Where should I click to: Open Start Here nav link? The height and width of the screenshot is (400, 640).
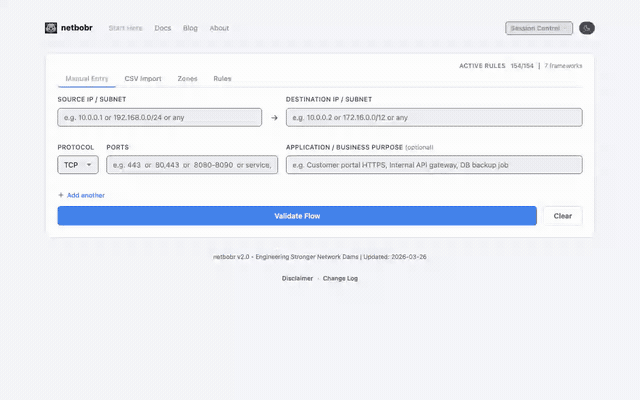pos(125,28)
